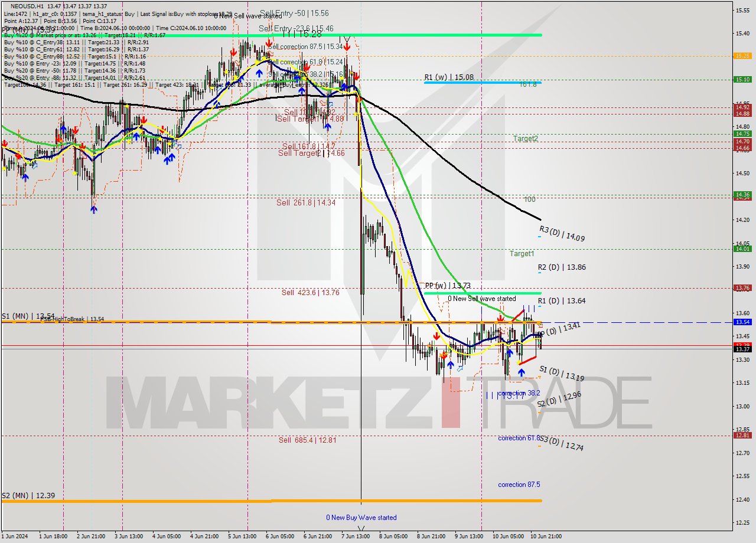756x543 pixels.
Task: Click the orange 15.25 price tag
Action: pos(742,56)
